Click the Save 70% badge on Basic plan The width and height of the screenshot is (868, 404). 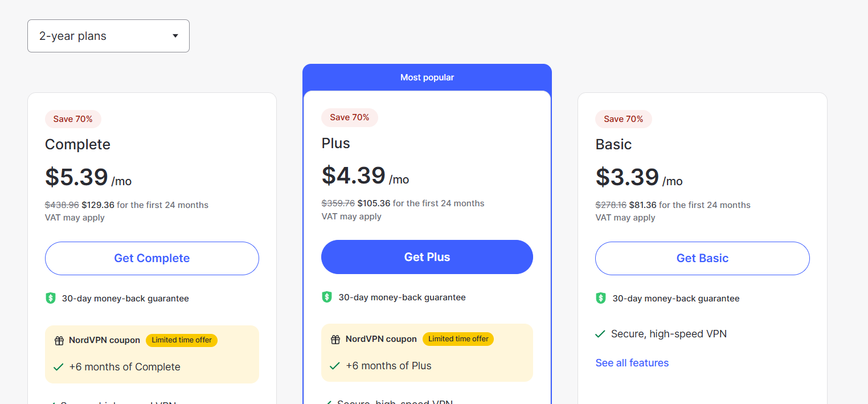[x=624, y=119]
